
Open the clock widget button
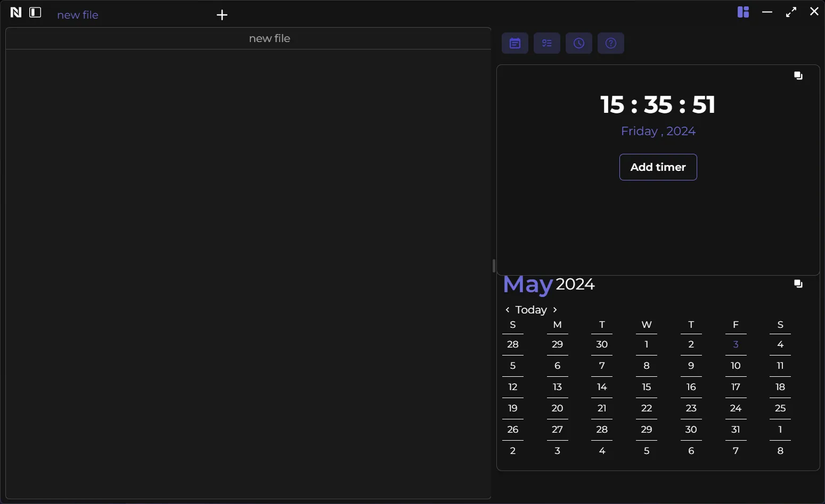click(x=579, y=43)
